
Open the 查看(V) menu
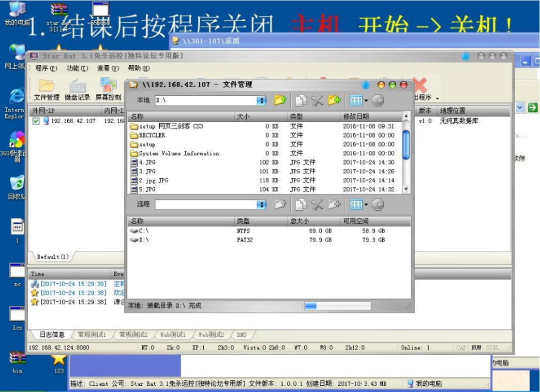point(108,68)
